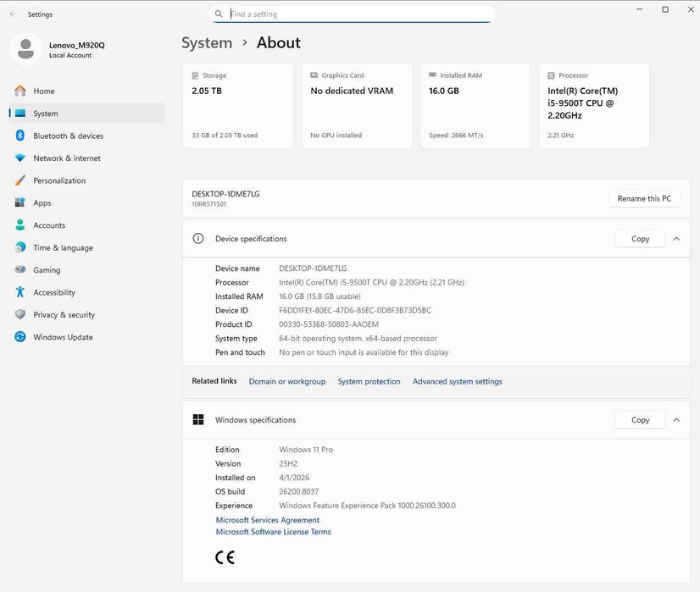
Task: Navigate to Accounts in the sidebar
Action: 49,225
